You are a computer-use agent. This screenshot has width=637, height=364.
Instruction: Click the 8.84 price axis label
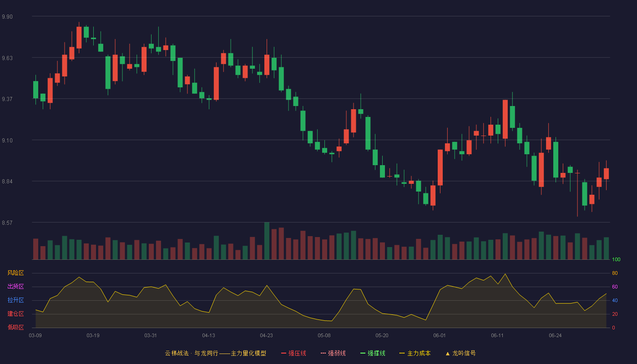pos(7,182)
